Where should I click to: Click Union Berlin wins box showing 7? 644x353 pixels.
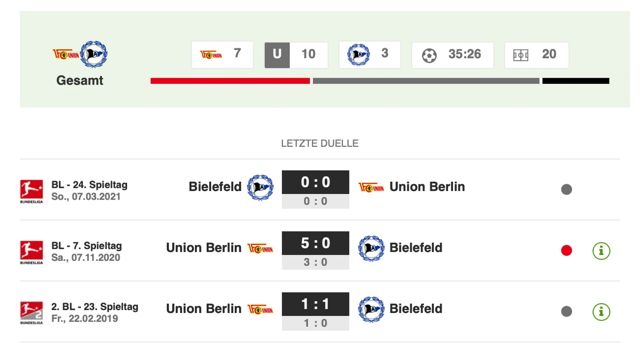click(x=222, y=55)
